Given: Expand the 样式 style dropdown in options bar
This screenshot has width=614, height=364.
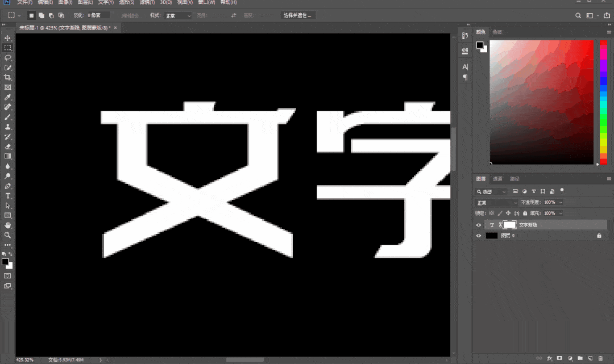Looking at the screenshot, I should 178,16.
